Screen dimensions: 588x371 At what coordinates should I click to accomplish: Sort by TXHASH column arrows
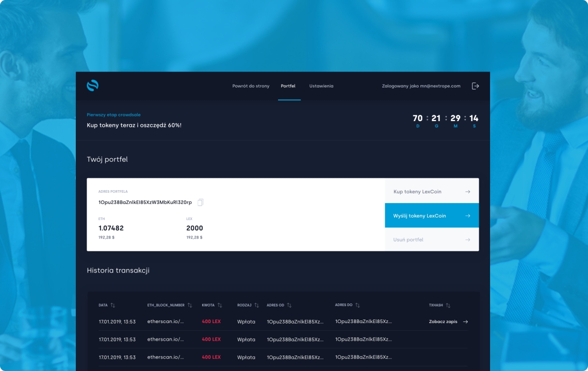448,305
